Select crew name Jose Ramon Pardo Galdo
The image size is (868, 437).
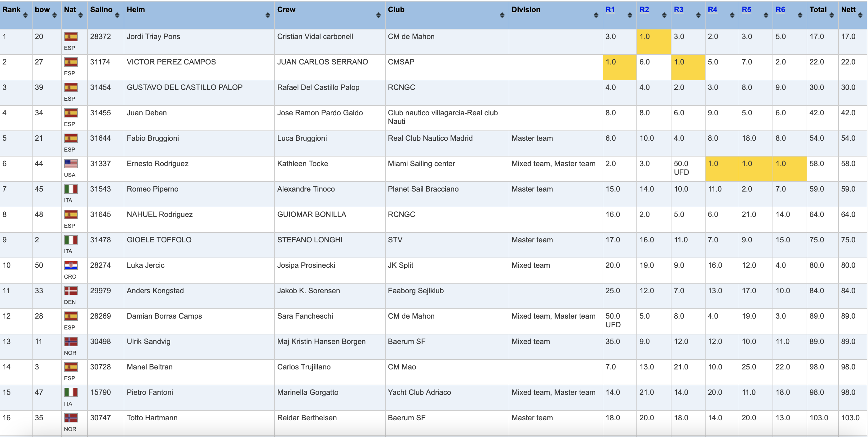(x=320, y=113)
